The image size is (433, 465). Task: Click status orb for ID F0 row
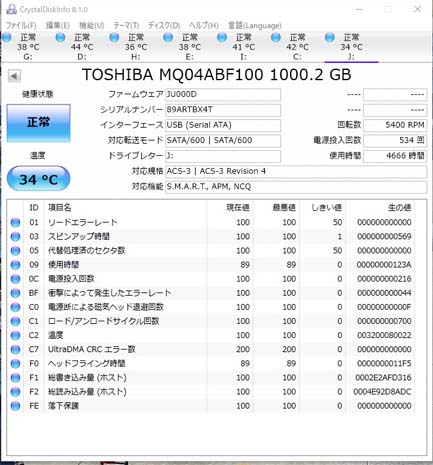[15, 364]
